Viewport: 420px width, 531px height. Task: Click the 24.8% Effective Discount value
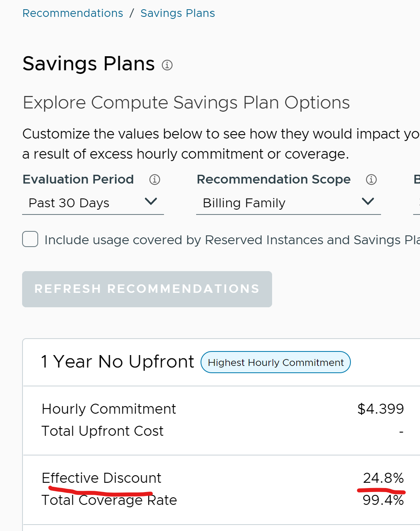pos(383,478)
